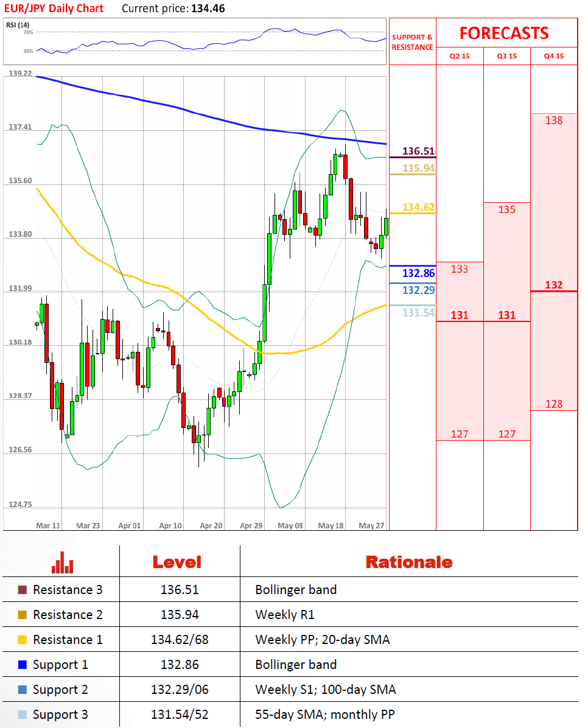Screen dimensions: 588x728
Task: Select the 'Resistance 3' row label
Action: pyautogui.click(x=68, y=590)
